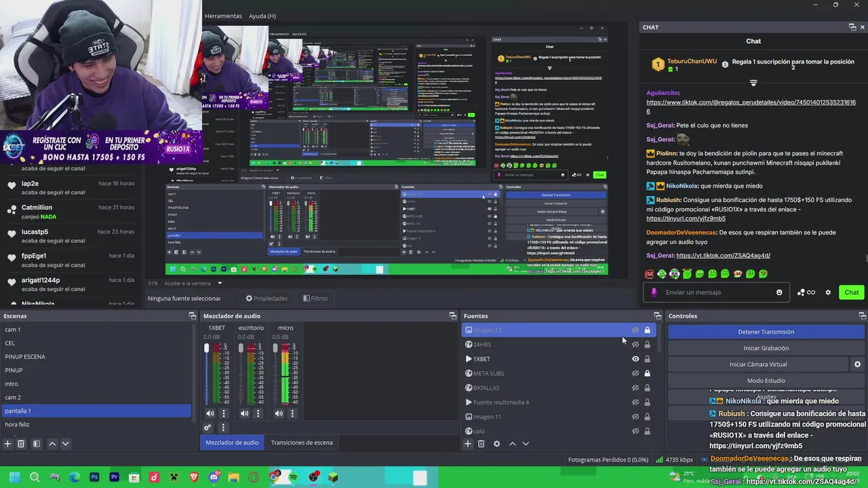This screenshot has height=488, width=868.
Task: Open Filtros for the selected source
Action: pos(315,298)
